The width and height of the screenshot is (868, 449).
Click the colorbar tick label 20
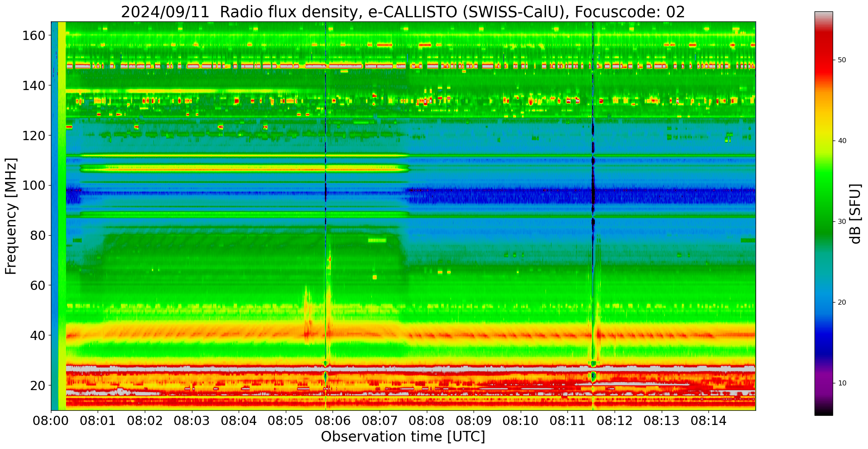coord(842,303)
